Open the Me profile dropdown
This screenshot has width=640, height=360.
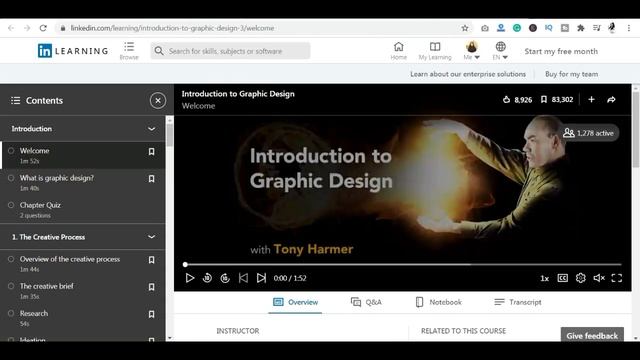471,51
